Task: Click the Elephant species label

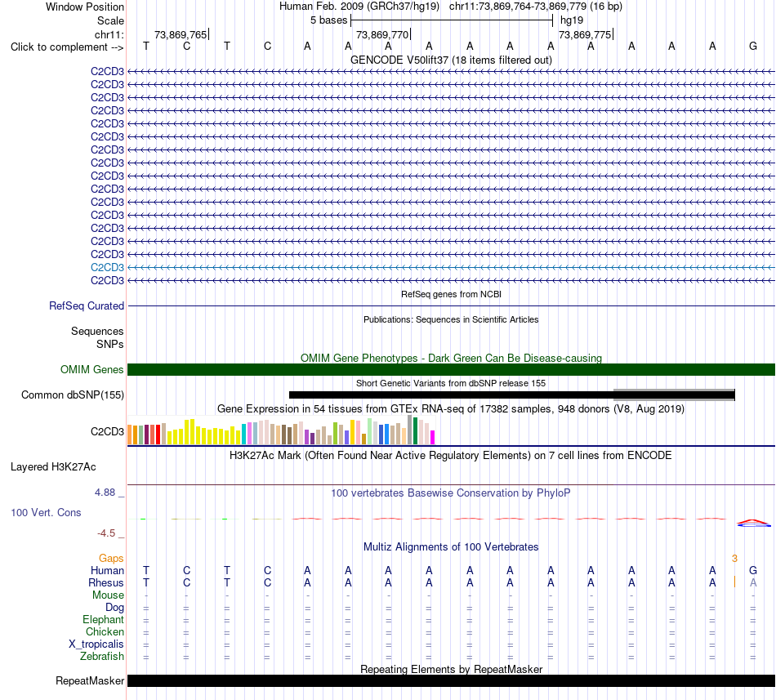Action: (103, 619)
